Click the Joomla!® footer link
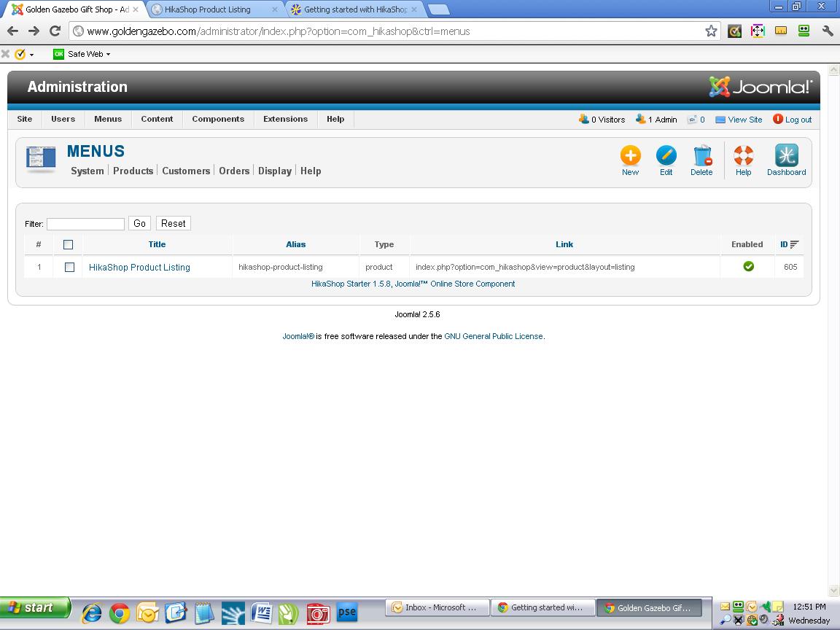Screen dimensions: 840x630 (x=298, y=336)
